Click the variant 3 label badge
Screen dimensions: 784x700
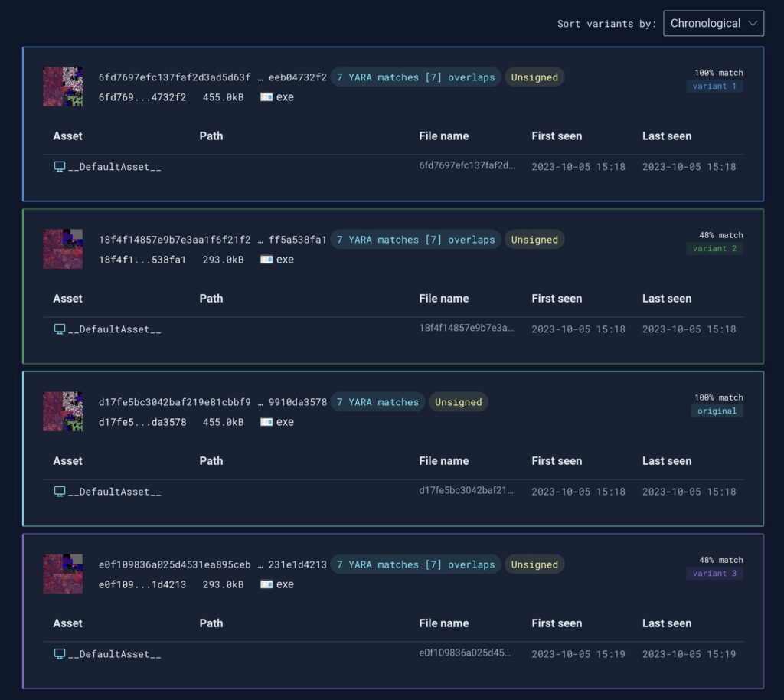pyautogui.click(x=715, y=574)
